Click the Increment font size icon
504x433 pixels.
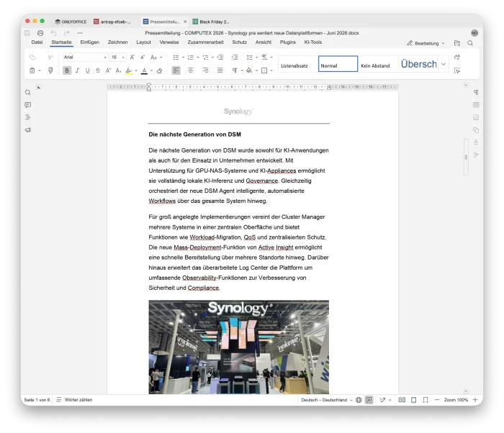tap(132, 57)
